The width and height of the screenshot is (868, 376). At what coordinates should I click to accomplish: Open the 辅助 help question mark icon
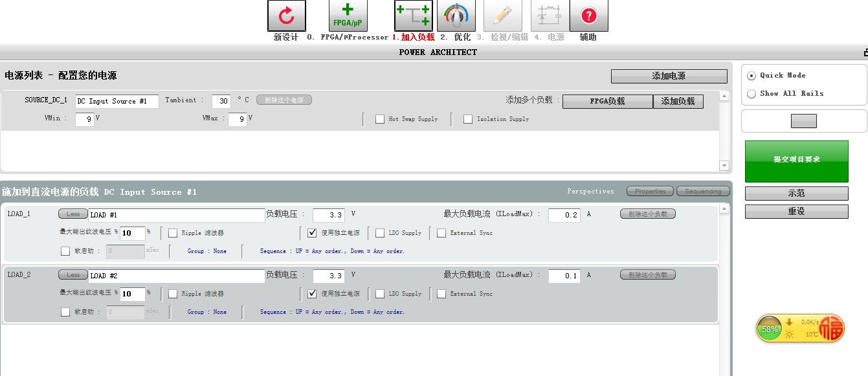tap(589, 16)
